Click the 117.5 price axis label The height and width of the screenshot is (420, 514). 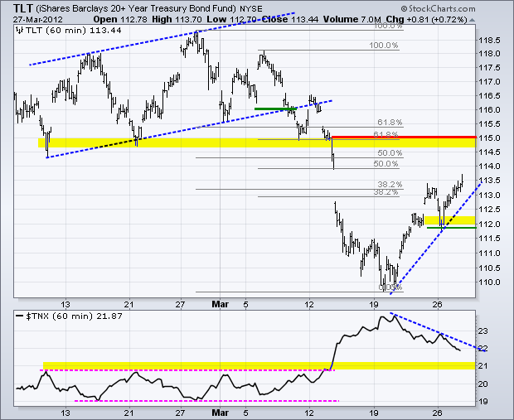tap(489, 68)
